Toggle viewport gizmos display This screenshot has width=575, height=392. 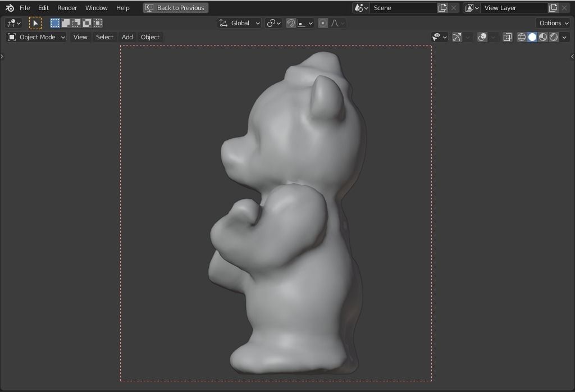pyautogui.click(x=457, y=37)
